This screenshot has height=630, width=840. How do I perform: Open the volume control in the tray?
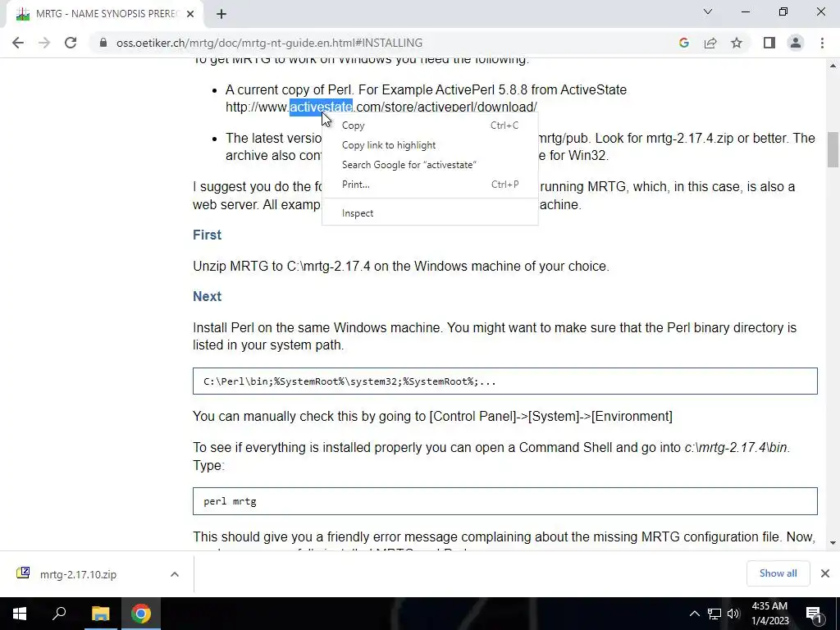(x=733, y=614)
